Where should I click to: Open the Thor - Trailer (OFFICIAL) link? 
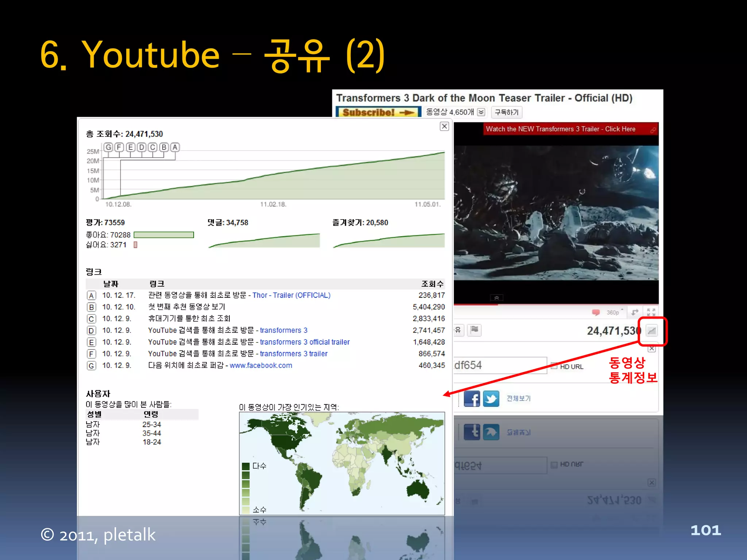(x=291, y=295)
